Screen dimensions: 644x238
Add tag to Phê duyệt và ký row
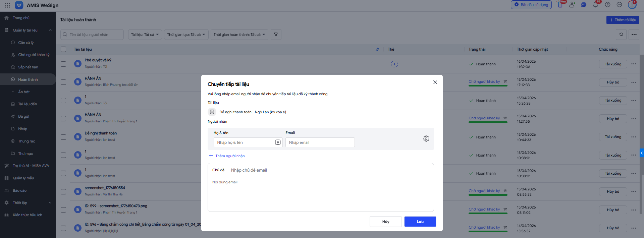394,64
